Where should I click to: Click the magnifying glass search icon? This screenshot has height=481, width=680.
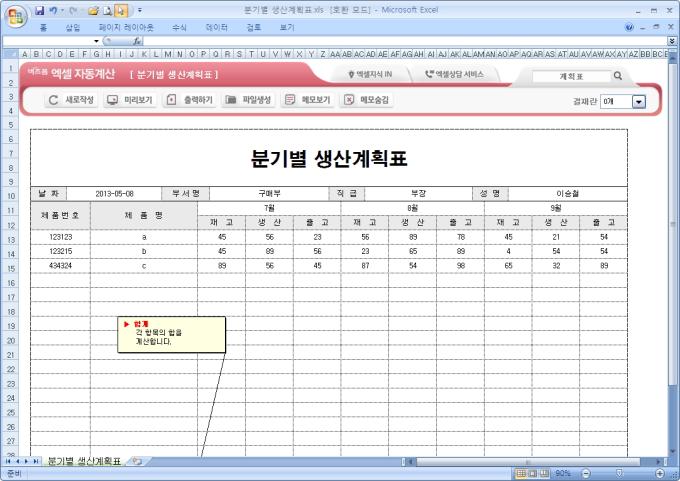pos(618,76)
